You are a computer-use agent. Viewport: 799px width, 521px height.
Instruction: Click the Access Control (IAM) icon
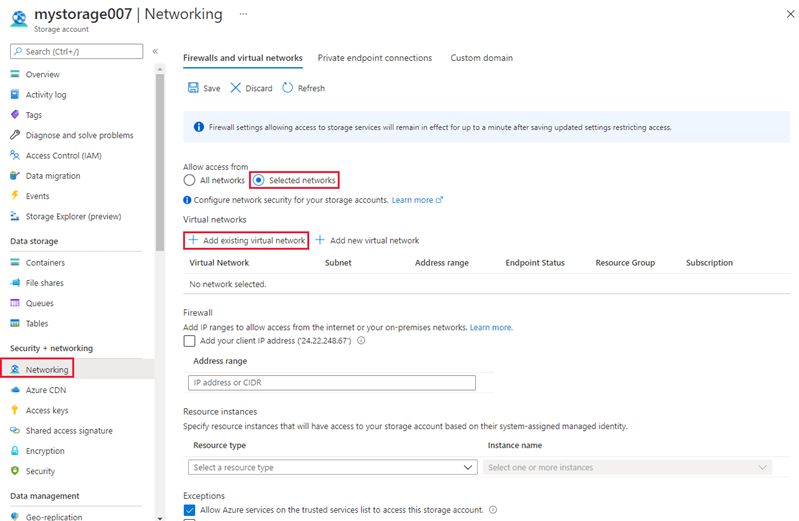[15, 155]
